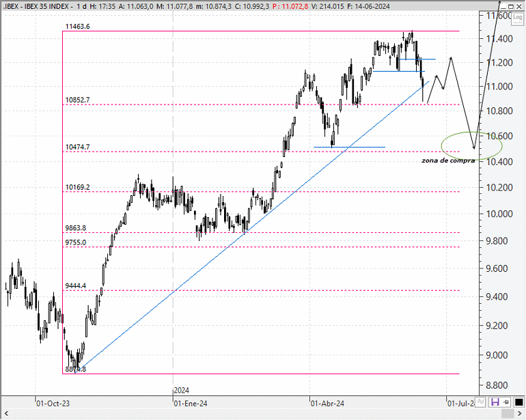Click the 1 d timeframe label

[81, 6]
